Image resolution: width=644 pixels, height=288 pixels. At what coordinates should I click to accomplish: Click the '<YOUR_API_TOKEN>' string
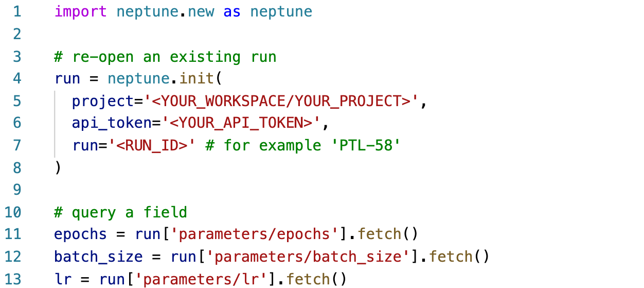pyautogui.click(x=241, y=123)
